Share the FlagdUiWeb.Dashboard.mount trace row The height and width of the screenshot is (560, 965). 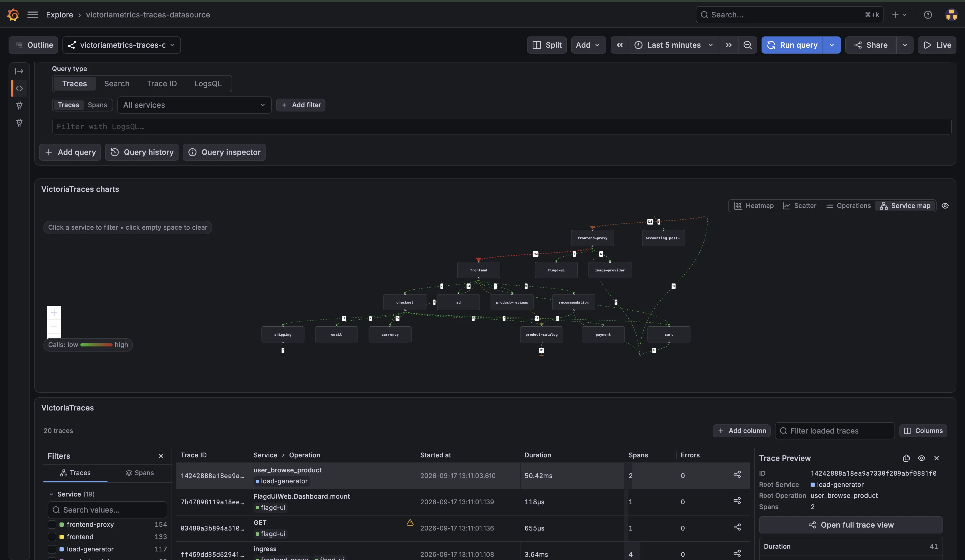[737, 501]
